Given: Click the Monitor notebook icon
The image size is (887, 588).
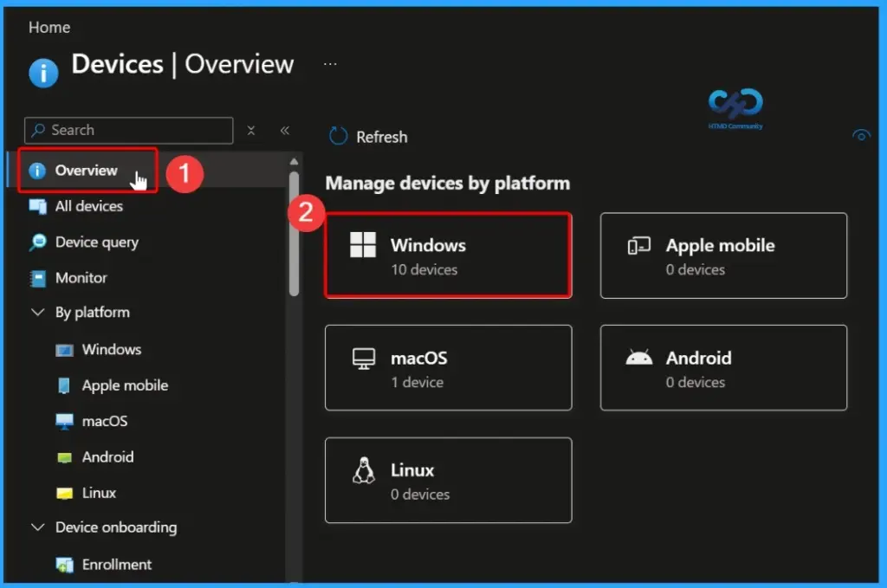Looking at the screenshot, I should pos(38,278).
